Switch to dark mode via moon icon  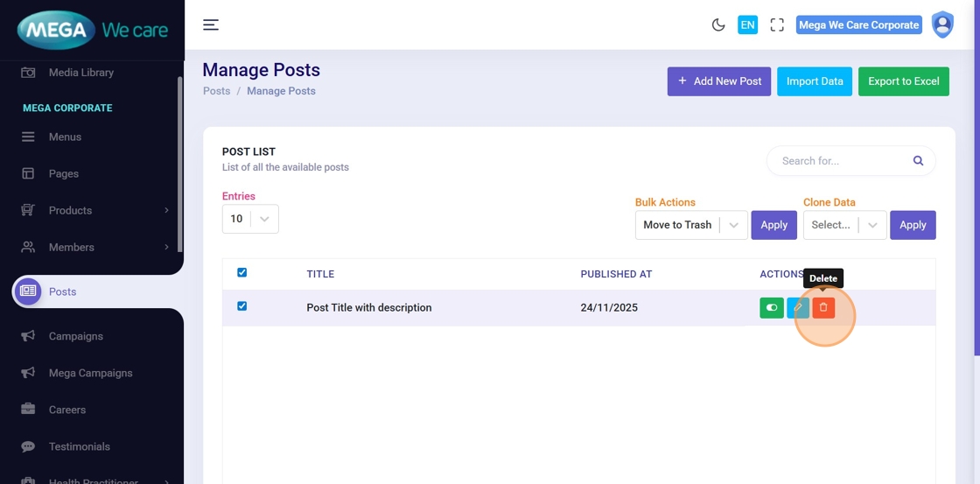coord(718,25)
